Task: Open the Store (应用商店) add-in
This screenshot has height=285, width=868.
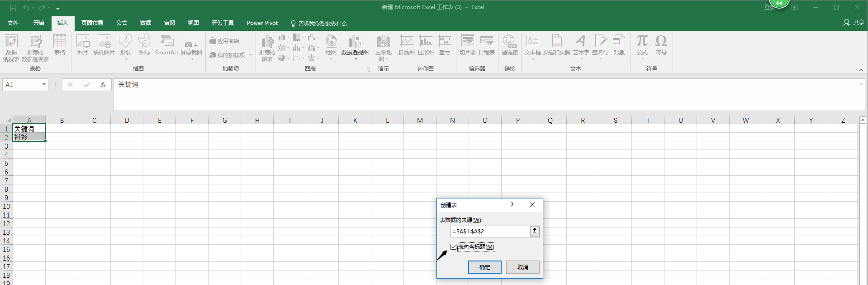Action: (x=224, y=41)
